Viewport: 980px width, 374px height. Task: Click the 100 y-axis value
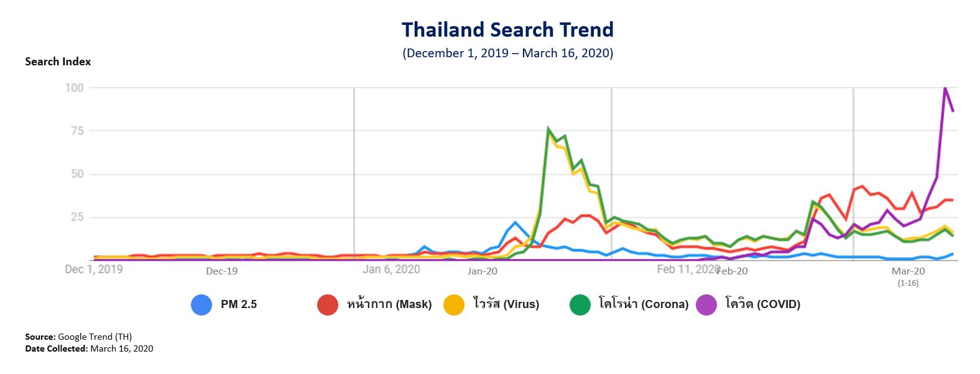click(x=74, y=88)
